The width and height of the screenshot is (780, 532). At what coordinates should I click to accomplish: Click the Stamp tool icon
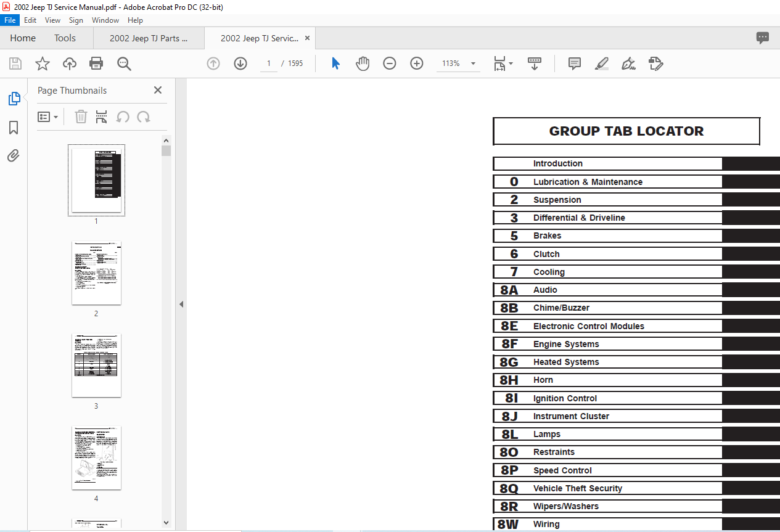click(x=656, y=63)
